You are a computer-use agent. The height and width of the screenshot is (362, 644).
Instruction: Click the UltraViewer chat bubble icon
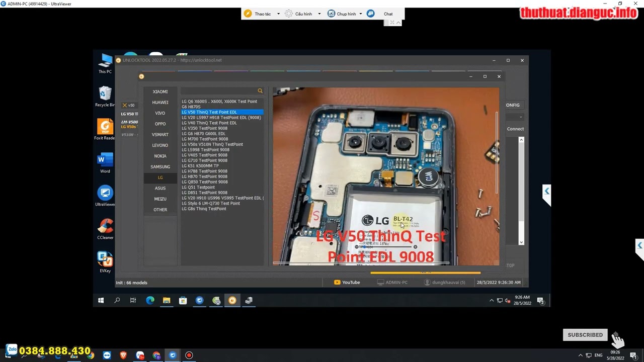371,14
